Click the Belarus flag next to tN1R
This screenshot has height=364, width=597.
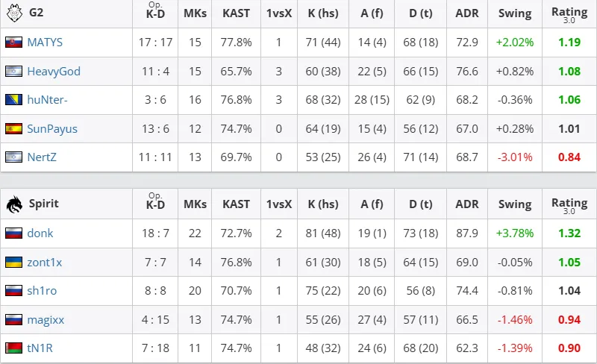click(x=13, y=348)
